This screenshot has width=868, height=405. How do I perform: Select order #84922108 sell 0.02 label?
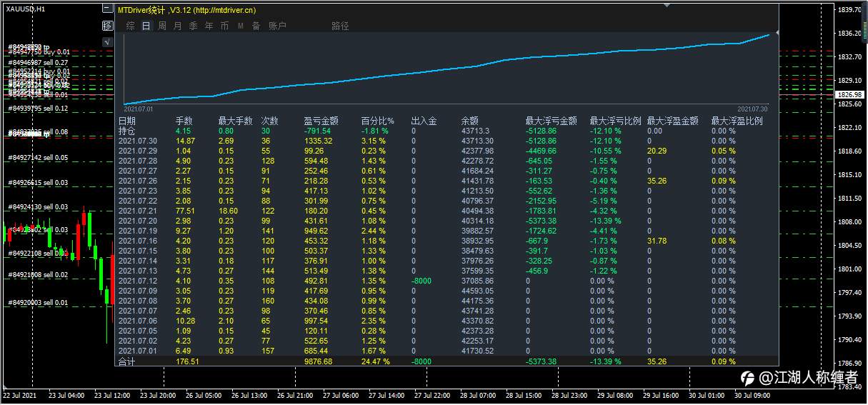pos(38,254)
